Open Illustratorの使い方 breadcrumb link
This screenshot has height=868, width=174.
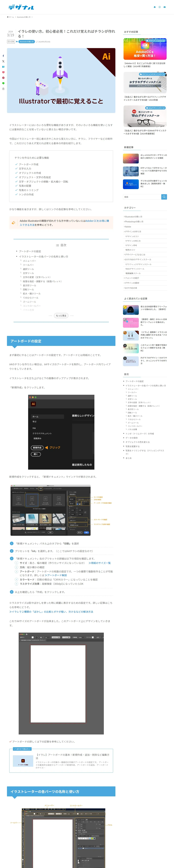point(24,17)
